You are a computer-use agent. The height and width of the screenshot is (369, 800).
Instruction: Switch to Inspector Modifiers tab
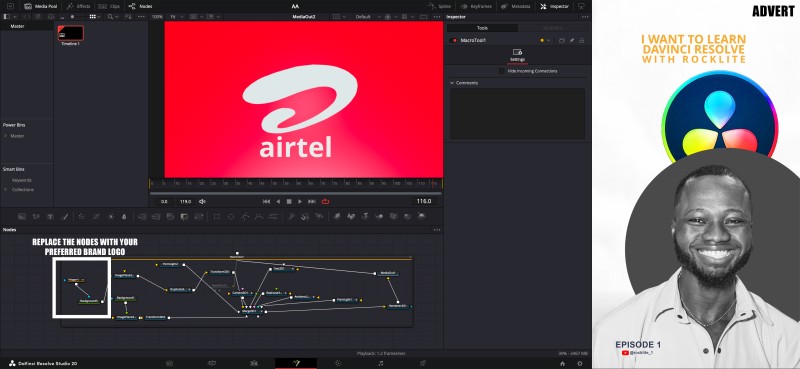point(553,28)
